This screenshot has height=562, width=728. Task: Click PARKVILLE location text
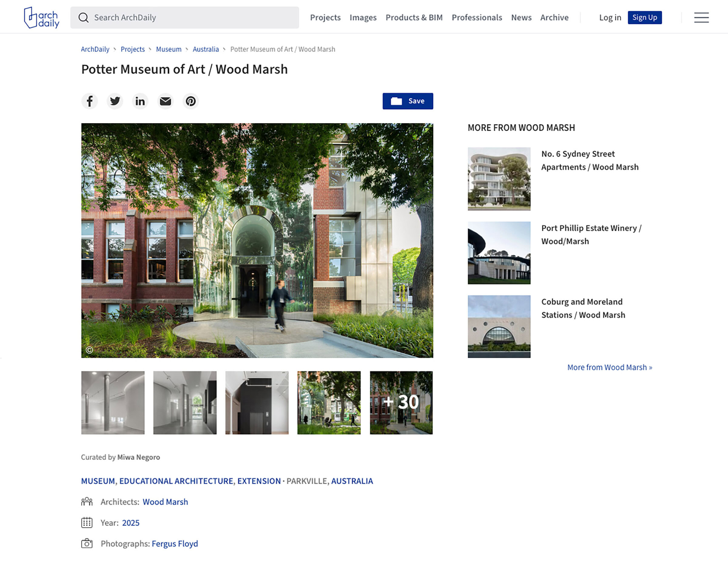tap(307, 481)
